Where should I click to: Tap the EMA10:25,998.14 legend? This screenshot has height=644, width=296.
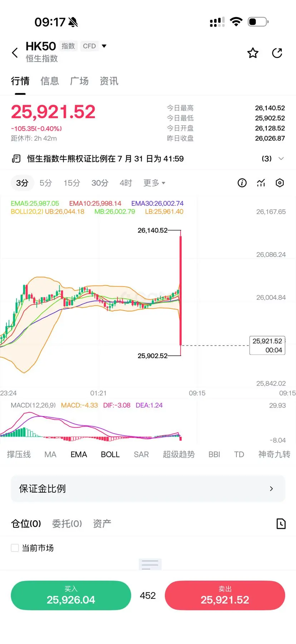(x=95, y=203)
